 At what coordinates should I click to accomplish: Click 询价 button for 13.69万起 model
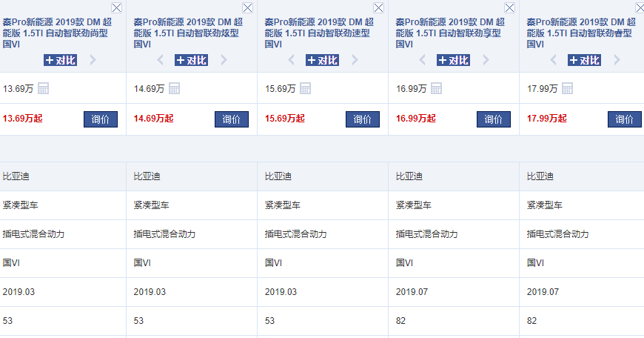(x=101, y=119)
